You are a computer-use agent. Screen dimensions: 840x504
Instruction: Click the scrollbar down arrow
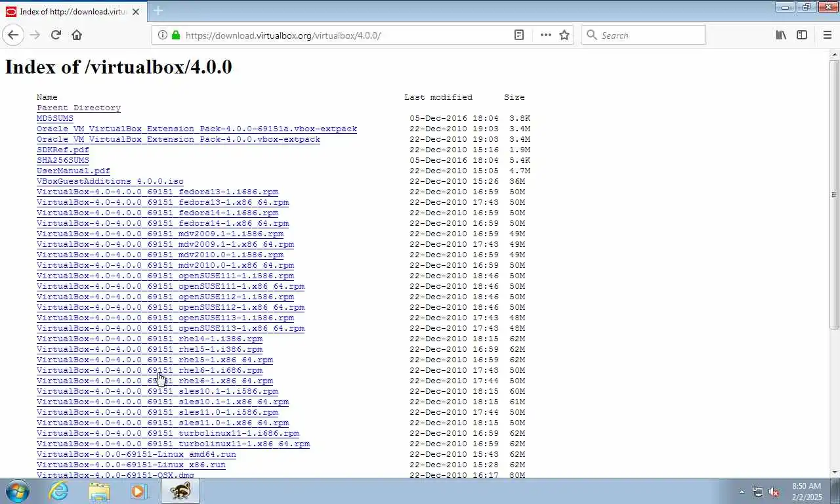tap(834, 472)
